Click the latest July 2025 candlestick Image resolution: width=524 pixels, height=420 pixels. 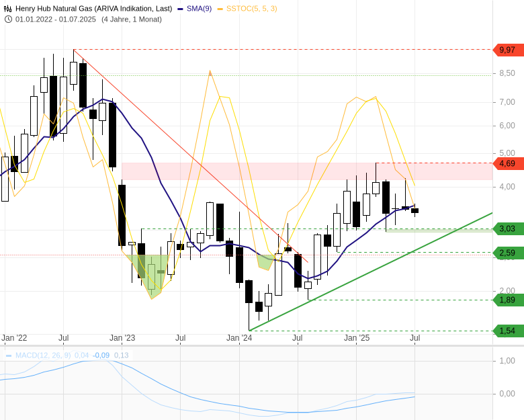coord(414,210)
